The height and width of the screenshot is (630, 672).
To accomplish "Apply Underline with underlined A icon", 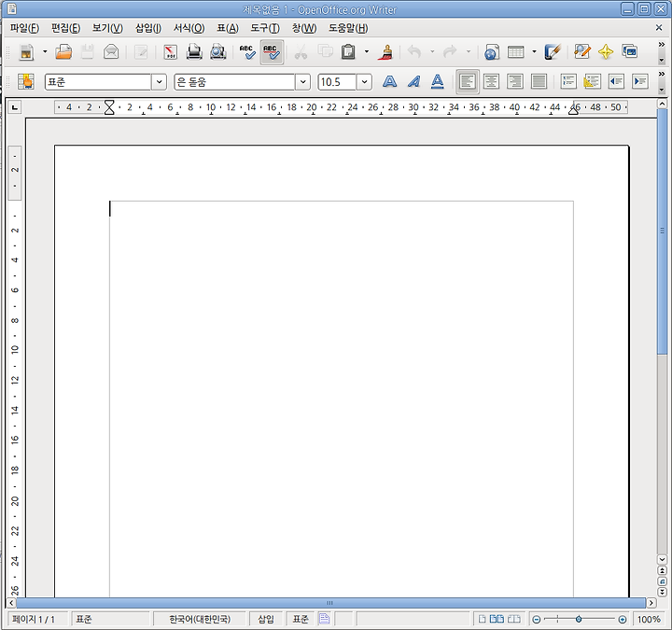I will (437, 81).
